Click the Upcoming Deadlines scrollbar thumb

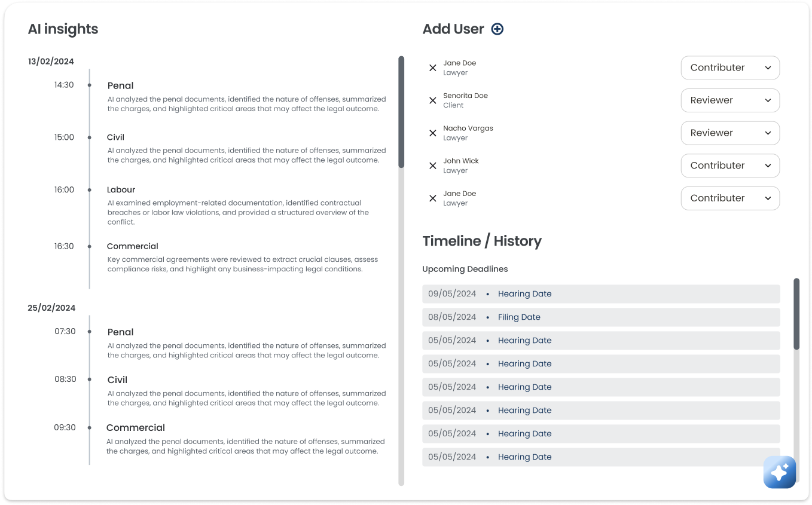(x=796, y=314)
